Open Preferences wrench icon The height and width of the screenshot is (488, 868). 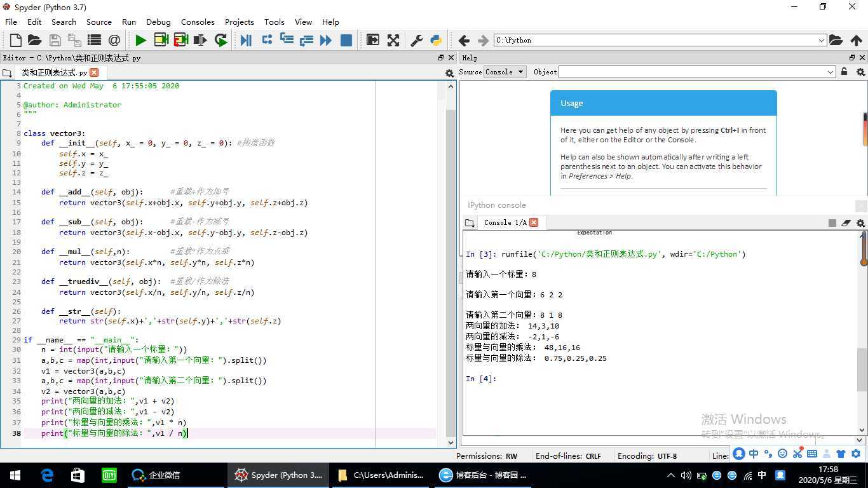417,40
